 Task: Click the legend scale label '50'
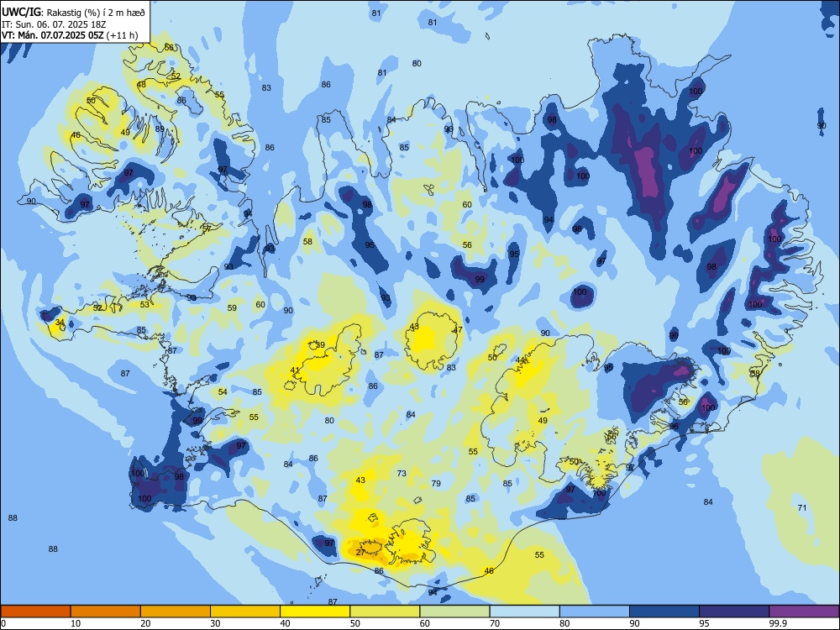pos(354,623)
